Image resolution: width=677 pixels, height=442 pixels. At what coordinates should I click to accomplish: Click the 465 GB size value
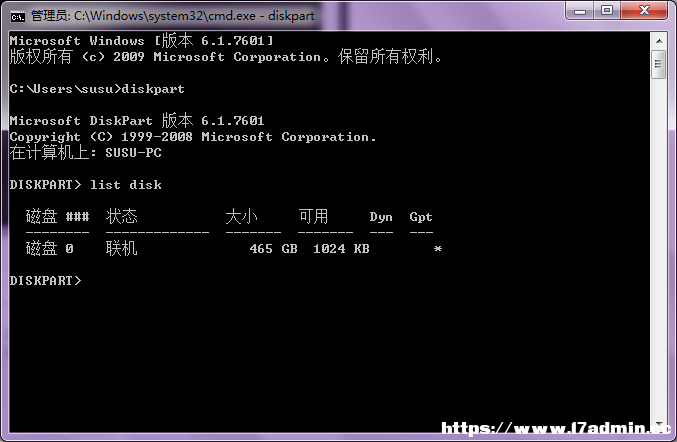(x=273, y=249)
